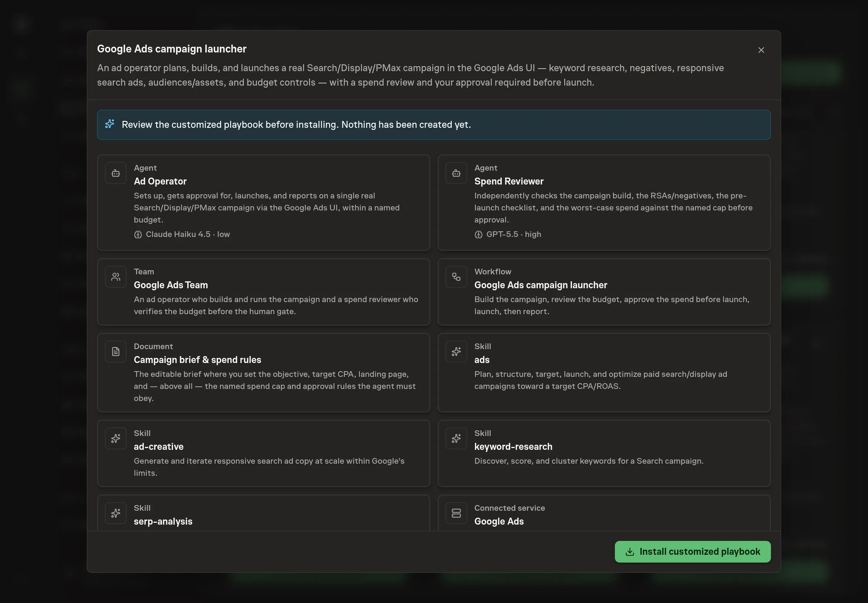Install the customized playbook

(x=693, y=552)
